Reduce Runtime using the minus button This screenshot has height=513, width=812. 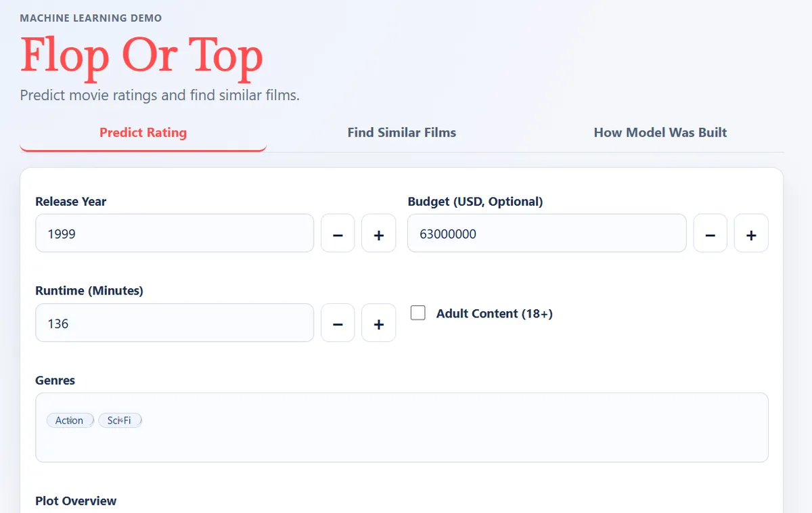click(338, 324)
